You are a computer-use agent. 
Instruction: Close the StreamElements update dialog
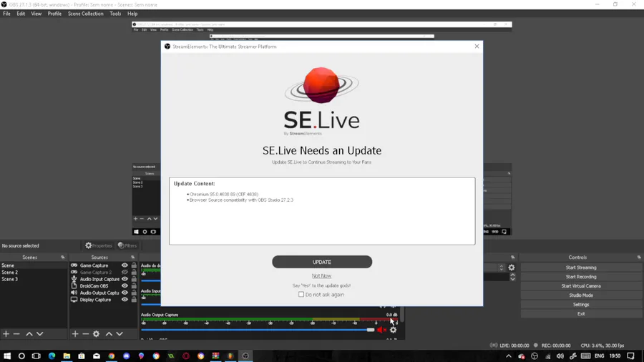pos(477,47)
